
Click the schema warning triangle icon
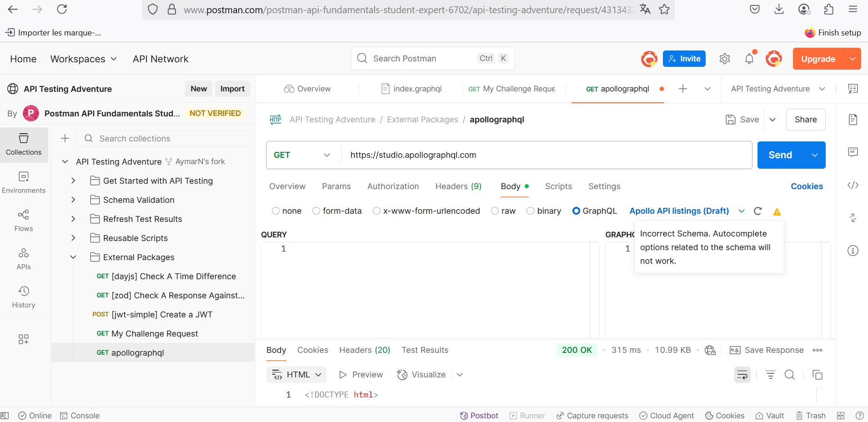[x=777, y=211]
